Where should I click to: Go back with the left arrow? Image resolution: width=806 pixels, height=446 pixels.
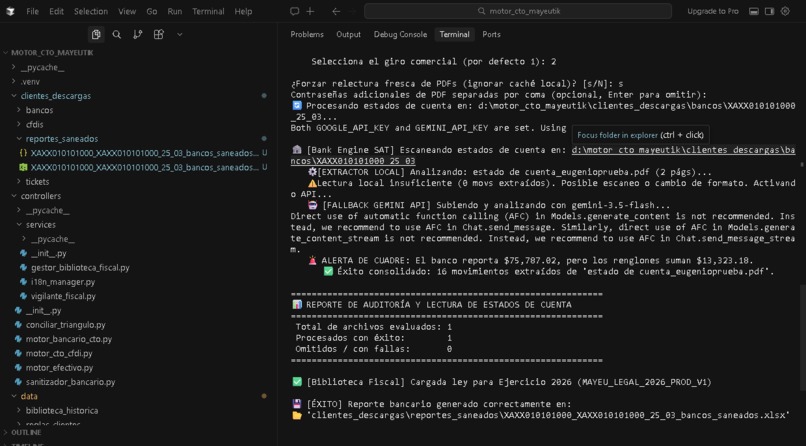tap(336, 11)
